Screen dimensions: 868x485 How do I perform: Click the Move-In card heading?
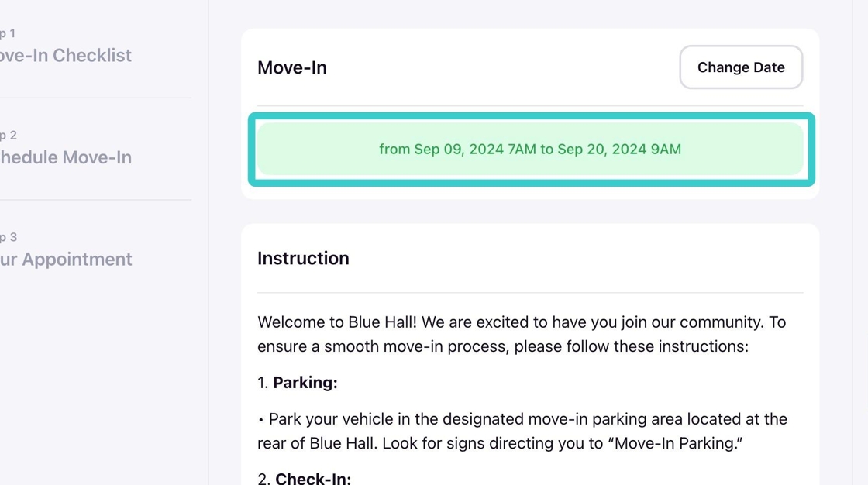pyautogui.click(x=292, y=68)
